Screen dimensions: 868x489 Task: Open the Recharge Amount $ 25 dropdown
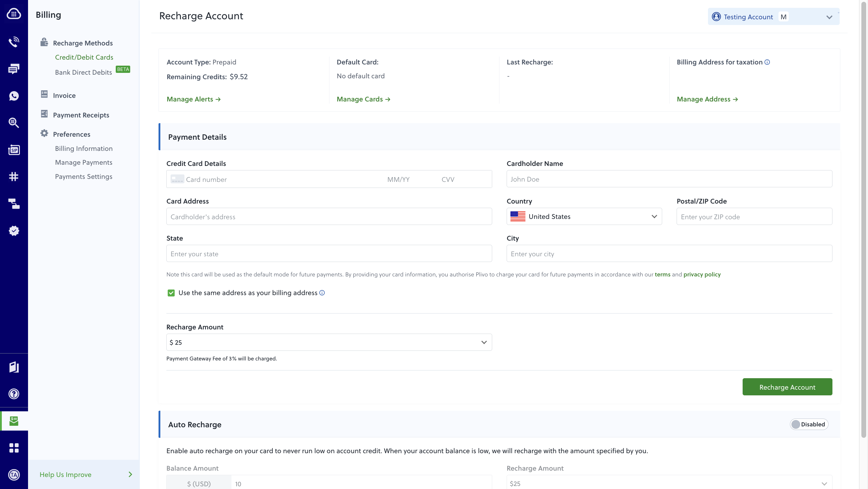329,342
